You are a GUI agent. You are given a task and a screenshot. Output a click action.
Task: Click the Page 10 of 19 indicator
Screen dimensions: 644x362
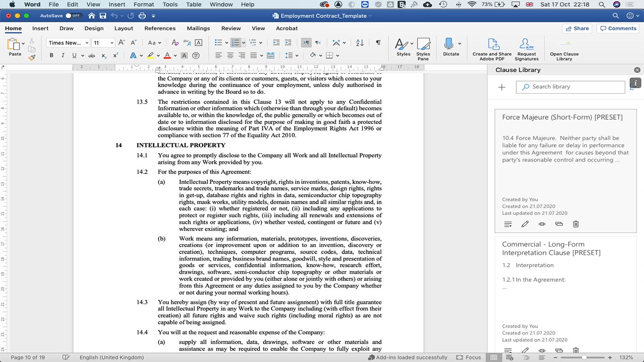click(x=28, y=357)
